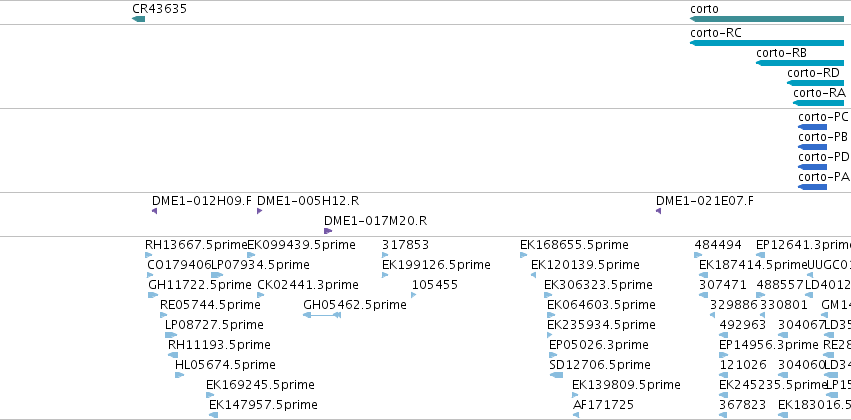The height and width of the screenshot is (420, 851).
Task: Click the 317853 EST arrow feature
Action: [x=385, y=255]
